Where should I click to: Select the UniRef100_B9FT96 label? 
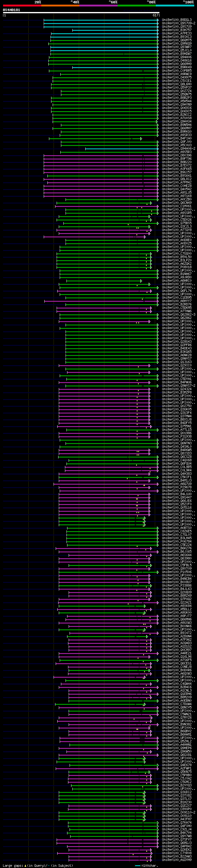pos(177,159)
